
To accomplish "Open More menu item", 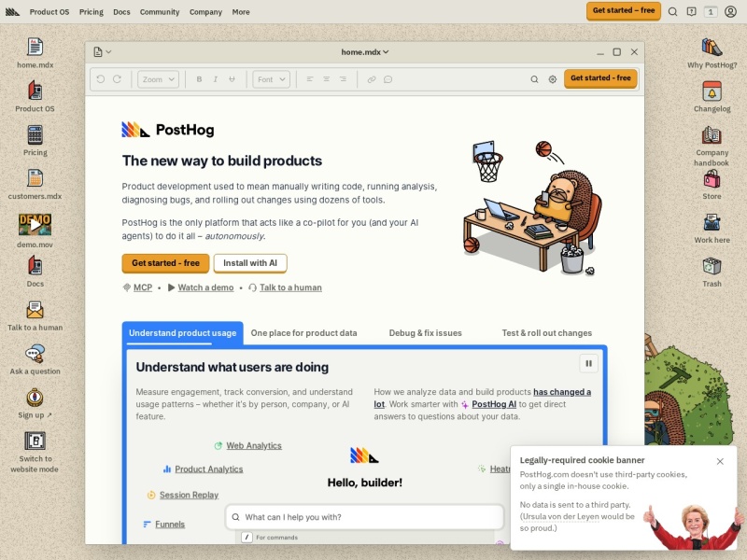I will point(241,12).
